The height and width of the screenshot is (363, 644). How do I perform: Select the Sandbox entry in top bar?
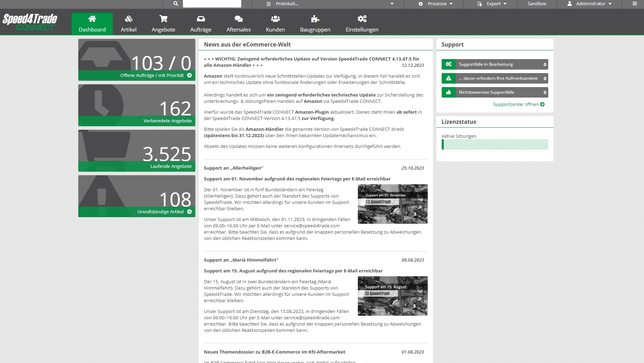[x=537, y=4]
